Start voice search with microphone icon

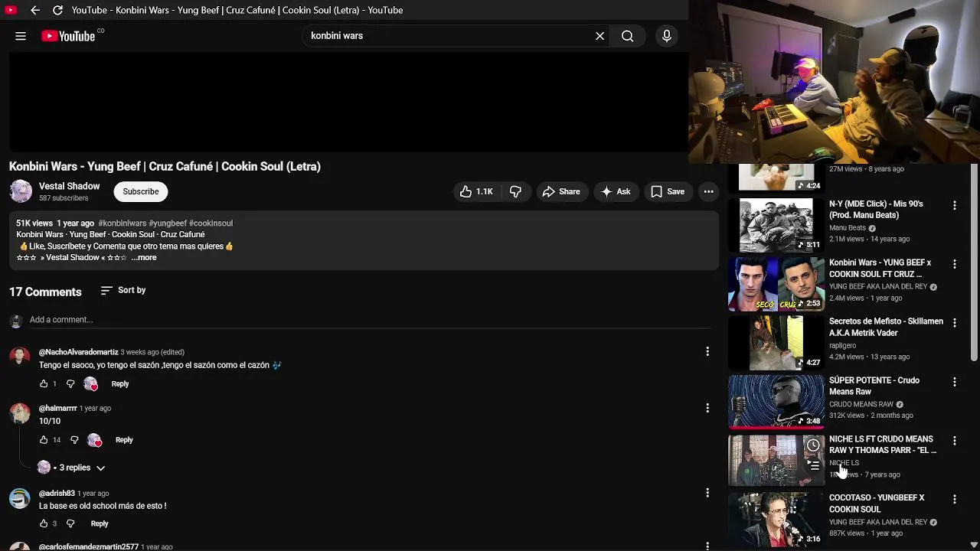[667, 36]
